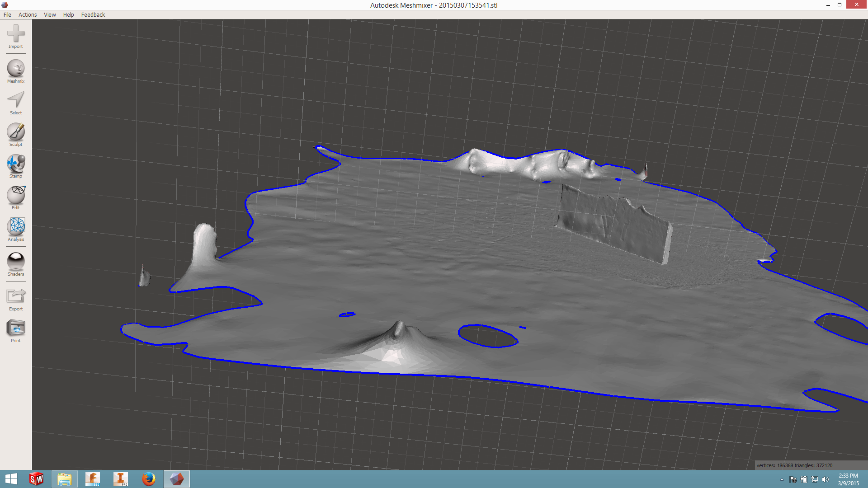Click the Print icon in sidebar
The width and height of the screenshot is (868, 488).
[16, 328]
